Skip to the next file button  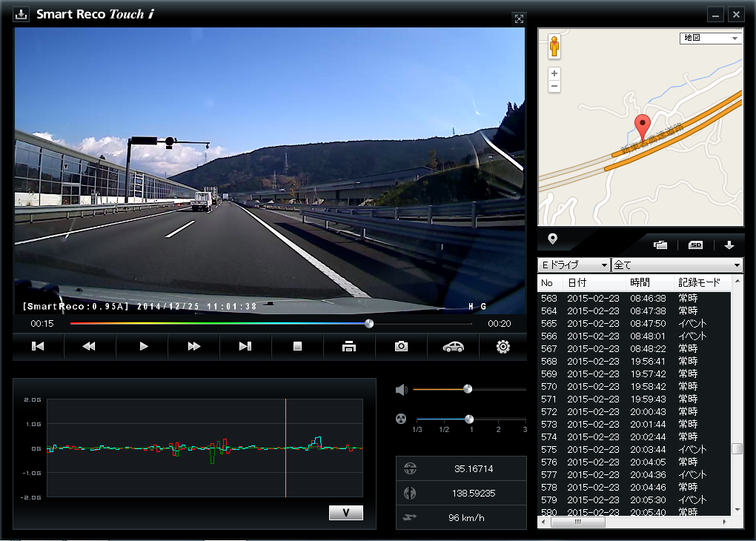coord(245,346)
